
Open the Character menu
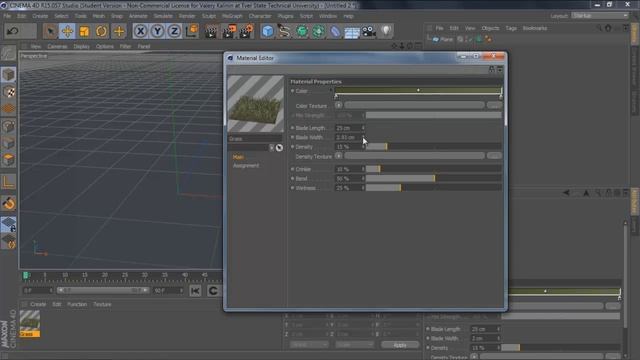tap(260, 16)
